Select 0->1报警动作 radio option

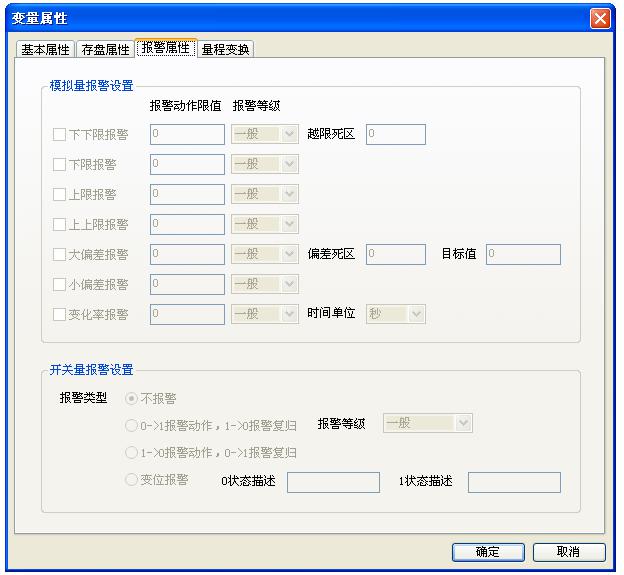tap(131, 425)
